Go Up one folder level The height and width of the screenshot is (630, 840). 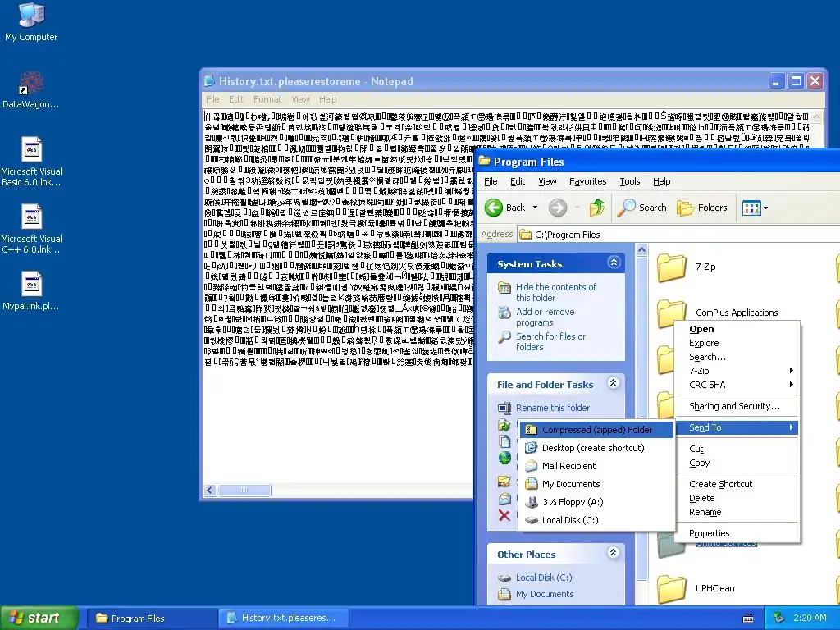(597, 208)
